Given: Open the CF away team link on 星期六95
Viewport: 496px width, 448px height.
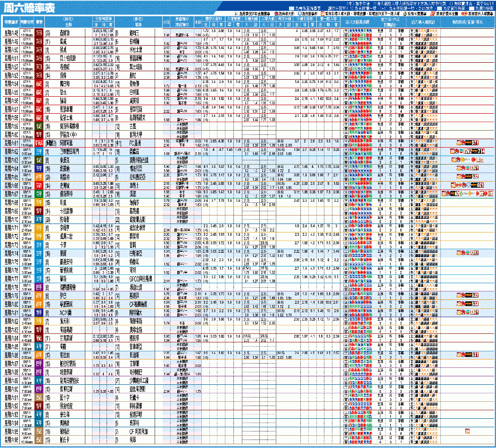Looking at the screenshot, I should (x=141, y=431).
